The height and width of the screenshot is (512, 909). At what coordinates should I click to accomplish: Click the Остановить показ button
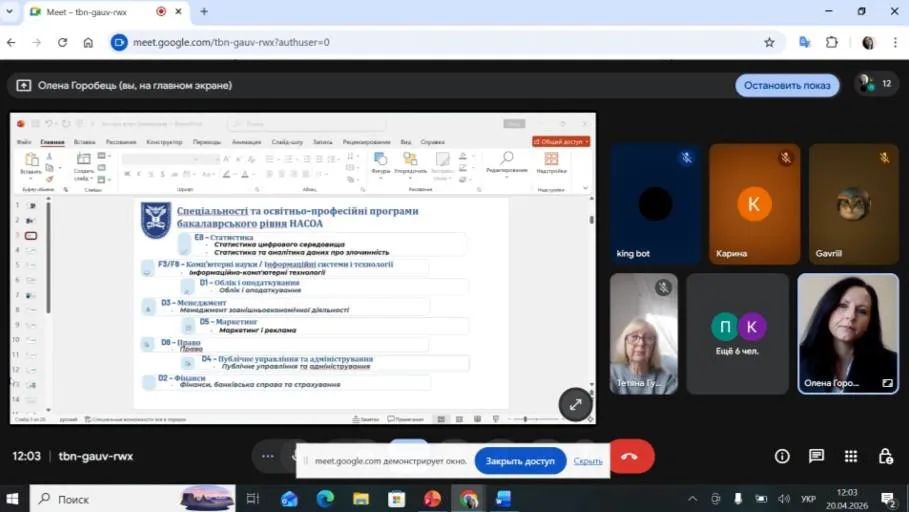coord(787,85)
